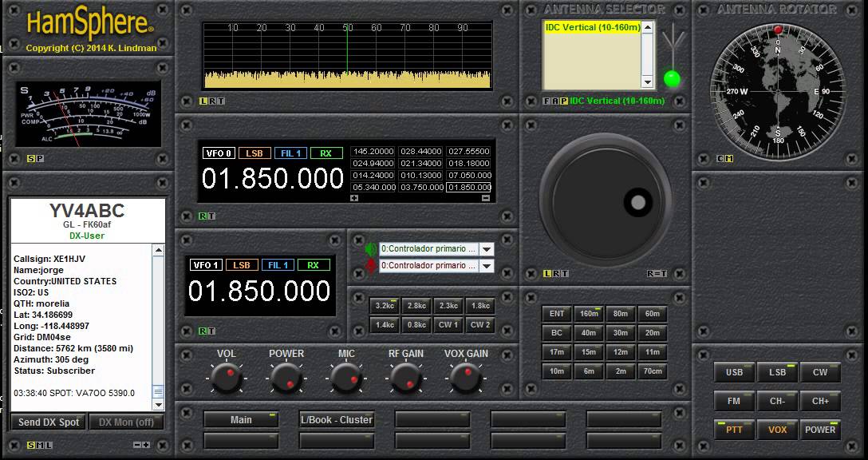Click the VOX GAIN knob

pyautogui.click(x=466, y=379)
